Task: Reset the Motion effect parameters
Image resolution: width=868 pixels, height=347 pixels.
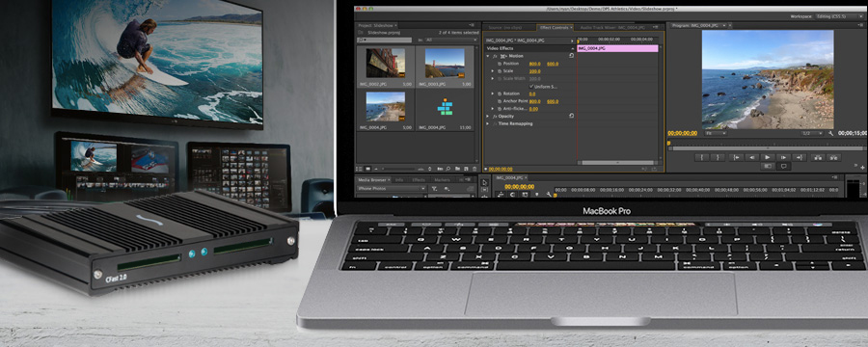Action: click(571, 56)
